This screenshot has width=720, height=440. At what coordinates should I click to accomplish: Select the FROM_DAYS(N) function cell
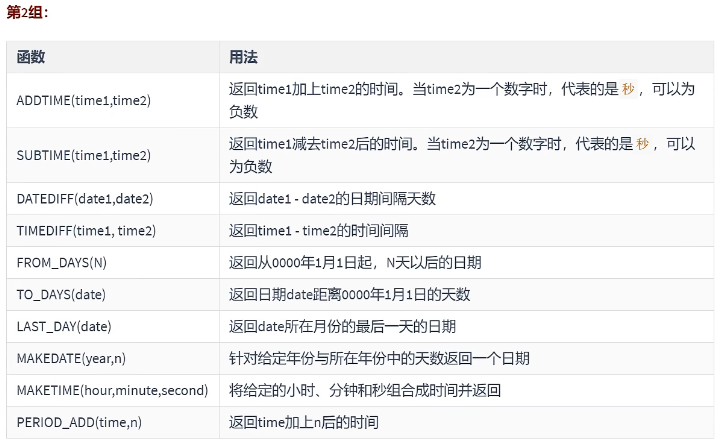62,263
